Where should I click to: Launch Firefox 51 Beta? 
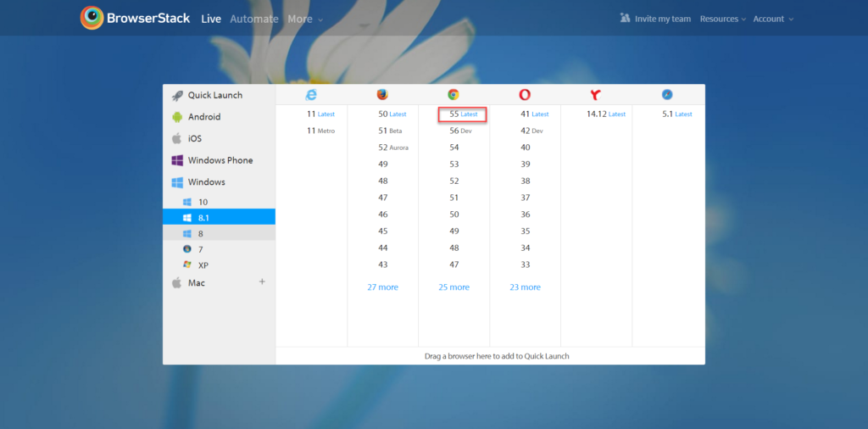click(390, 131)
